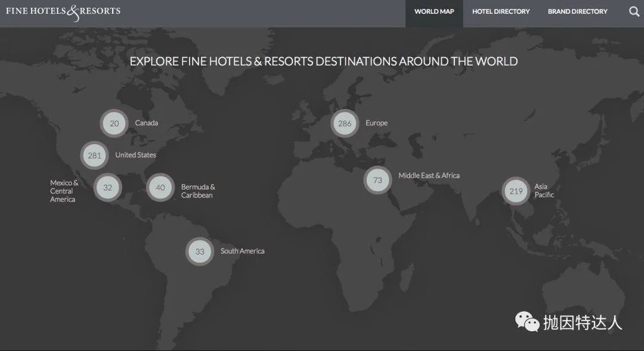Open the Middle East & Africa label
The width and height of the screenshot is (644, 351).
(429, 175)
